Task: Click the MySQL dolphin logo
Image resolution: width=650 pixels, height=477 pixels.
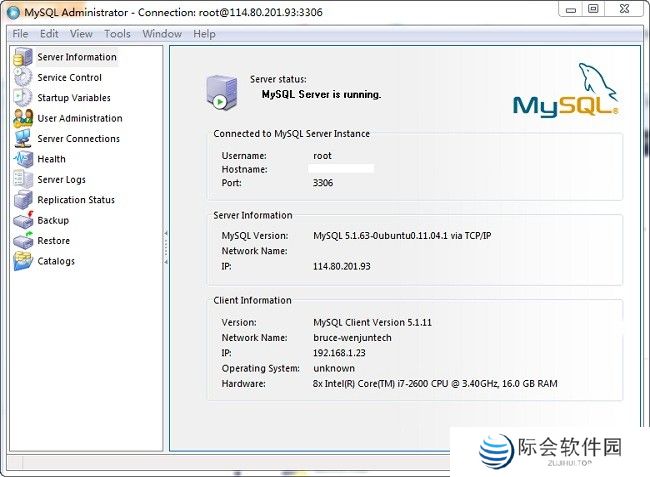Action: coord(565,90)
